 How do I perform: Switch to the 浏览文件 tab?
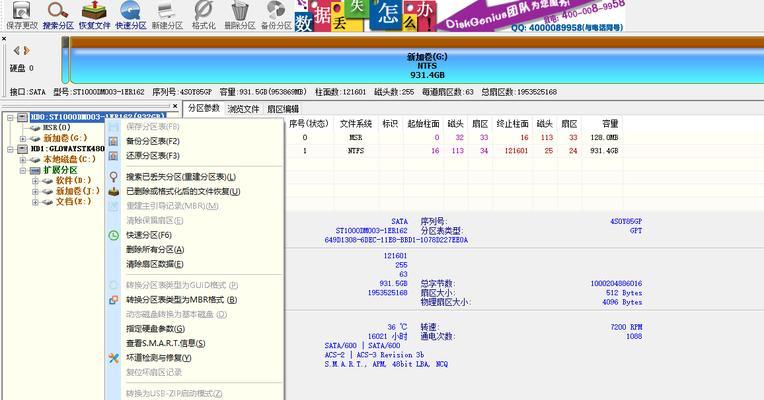tap(243, 109)
